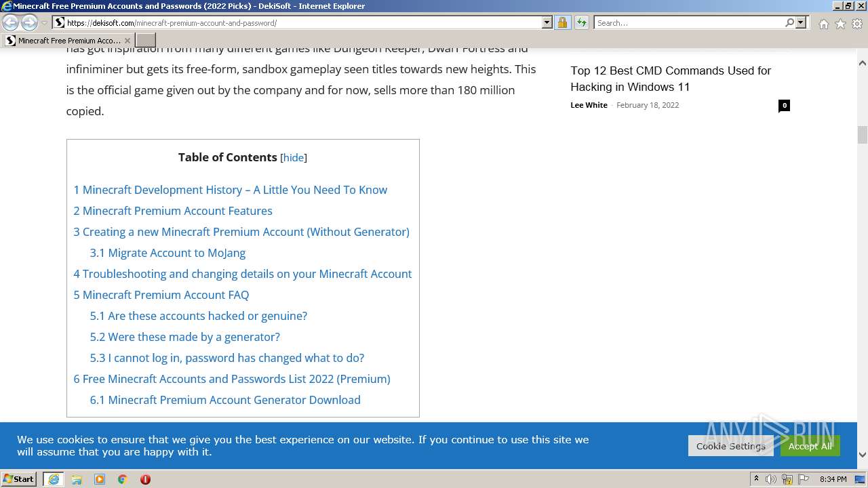Screen dimensions: 868x488
Task: Go to '6 Free Minecraft Accounts and Passwords List'
Action: [x=232, y=379]
